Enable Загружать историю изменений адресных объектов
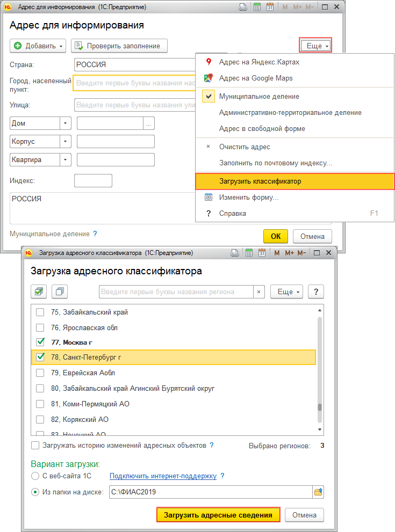 pos(35,445)
